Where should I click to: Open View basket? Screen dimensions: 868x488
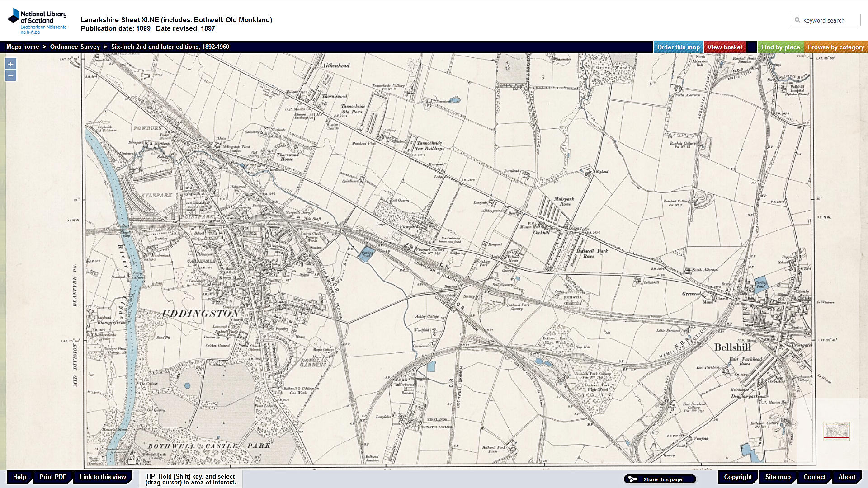tap(724, 47)
